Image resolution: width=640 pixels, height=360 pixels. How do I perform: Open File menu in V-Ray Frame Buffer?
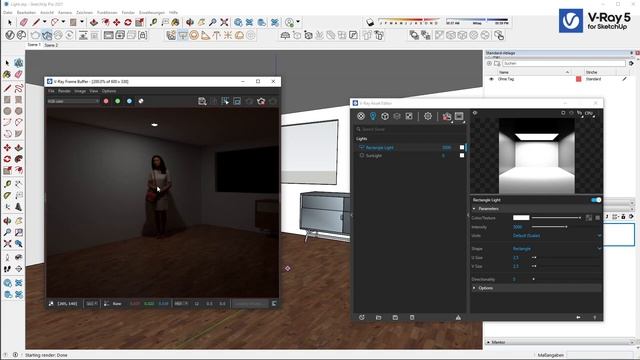51,91
